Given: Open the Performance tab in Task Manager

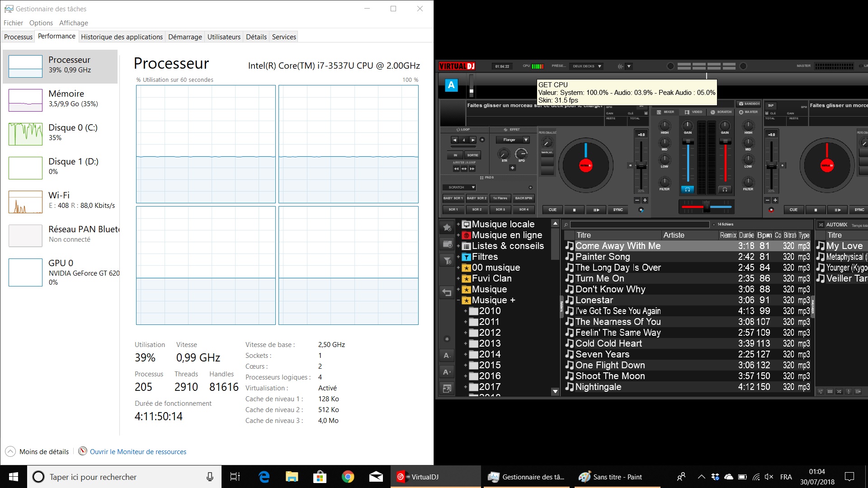Looking at the screenshot, I should [57, 36].
